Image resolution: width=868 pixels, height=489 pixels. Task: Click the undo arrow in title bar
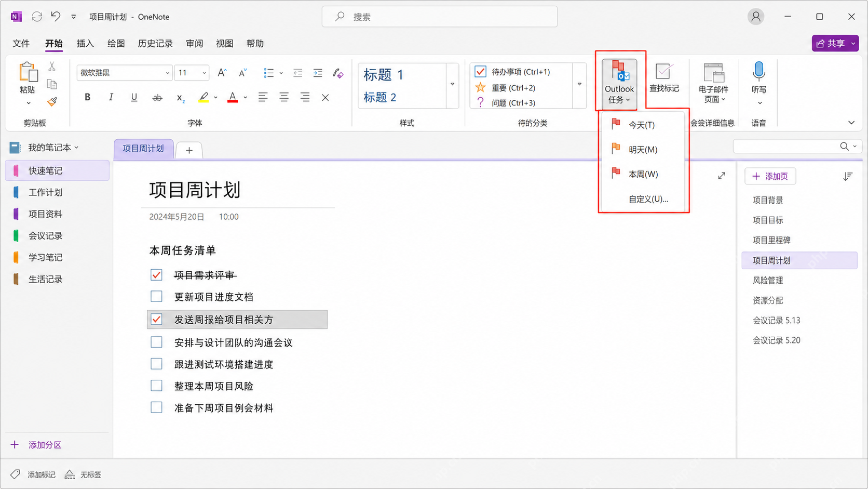point(56,16)
